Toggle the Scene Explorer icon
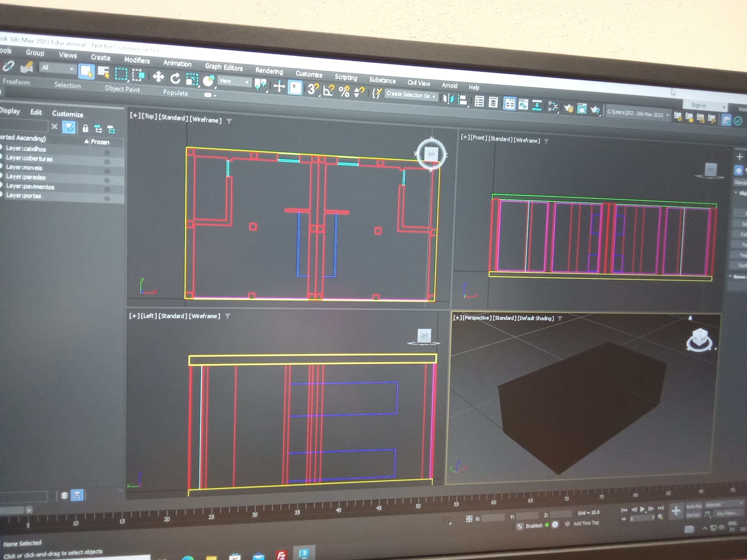 (479, 102)
